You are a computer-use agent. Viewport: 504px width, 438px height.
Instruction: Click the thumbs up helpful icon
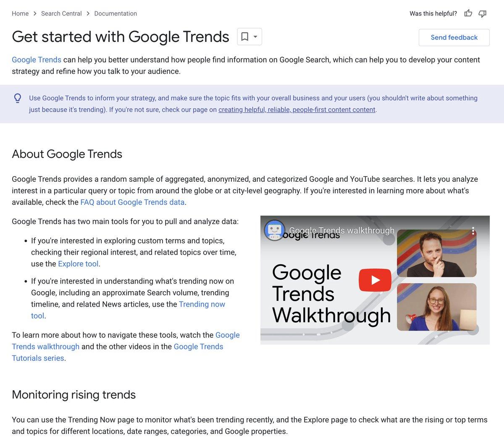click(468, 13)
